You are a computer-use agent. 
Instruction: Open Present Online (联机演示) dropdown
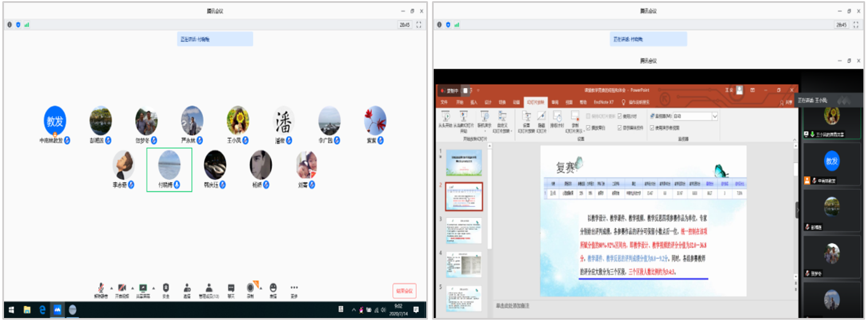pos(484,121)
